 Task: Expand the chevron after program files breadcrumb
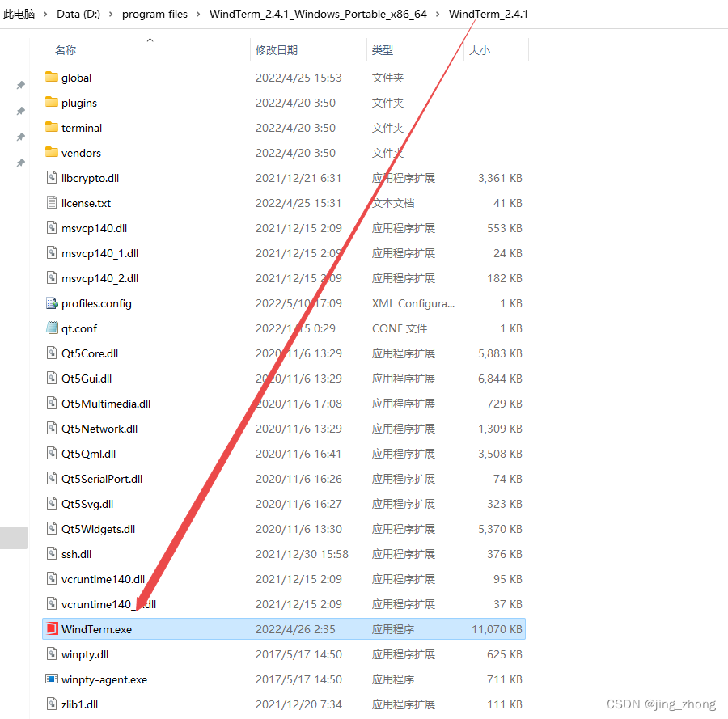click(x=198, y=15)
